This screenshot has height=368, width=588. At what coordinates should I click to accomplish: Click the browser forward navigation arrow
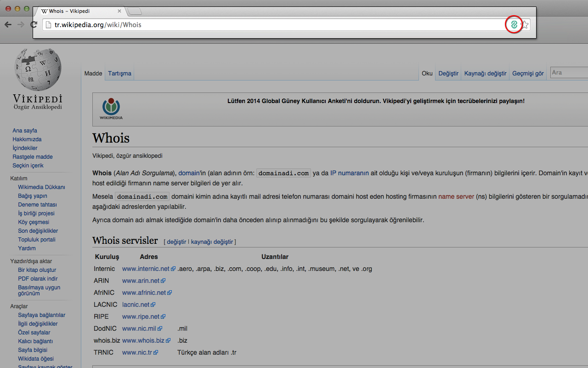[x=20, y=24]
